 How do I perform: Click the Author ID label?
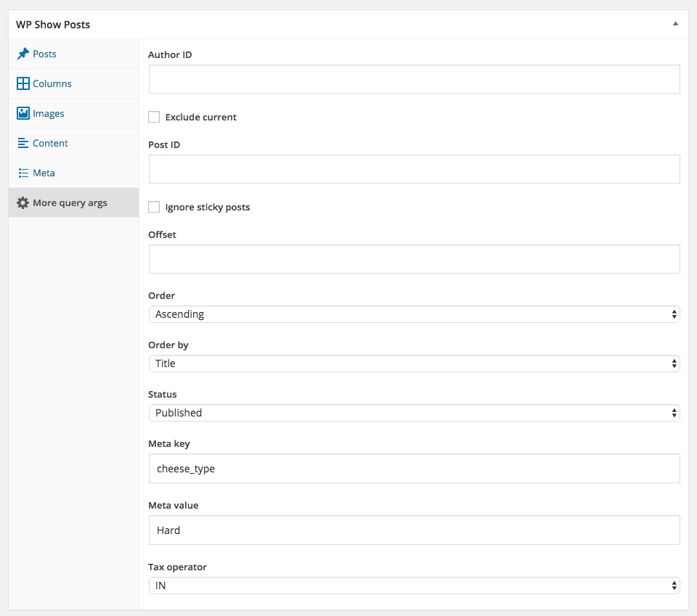pos(170,54)
